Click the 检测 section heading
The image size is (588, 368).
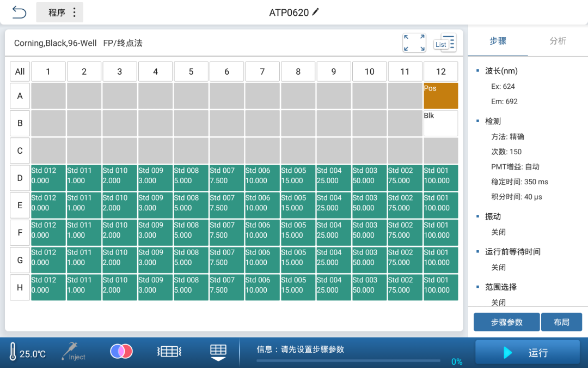pos(493,121)
